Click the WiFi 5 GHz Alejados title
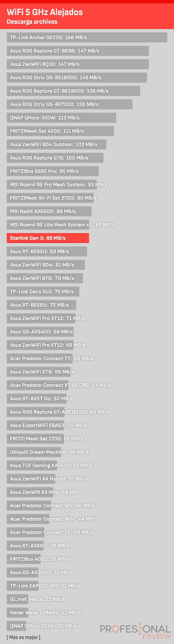 45,12
